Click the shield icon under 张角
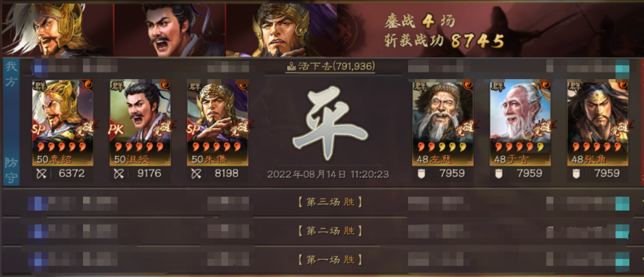Viewport: 644px width, 277px height. pos(576,173)
